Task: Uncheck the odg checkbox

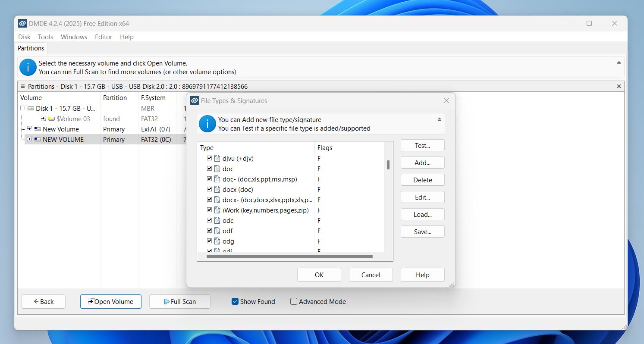Action: point(210,241)
